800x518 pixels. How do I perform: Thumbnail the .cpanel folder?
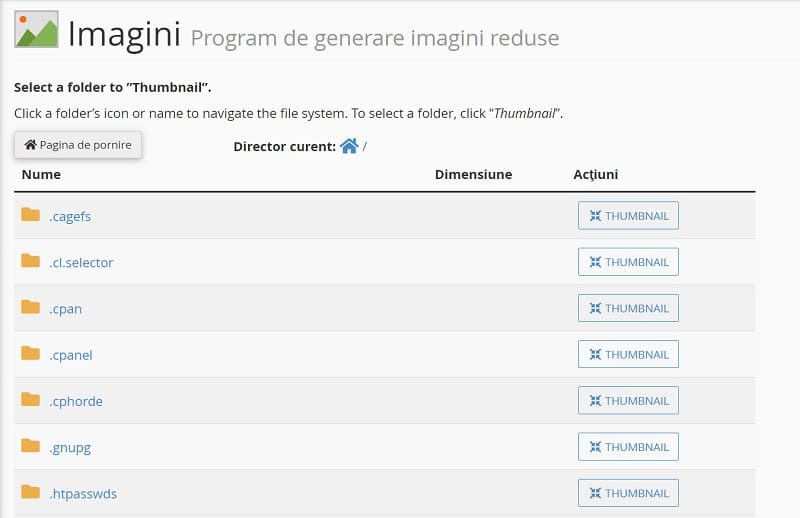coord(628,354)
